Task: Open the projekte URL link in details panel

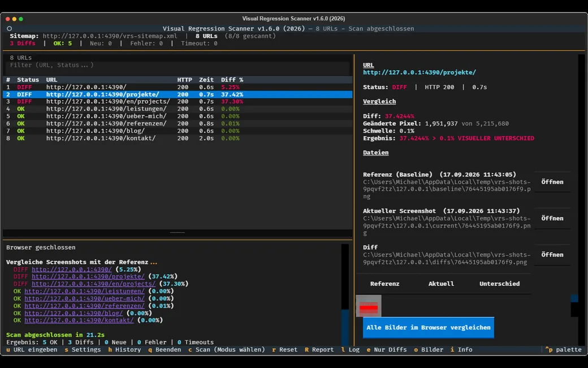Action: tap(420, 72)
